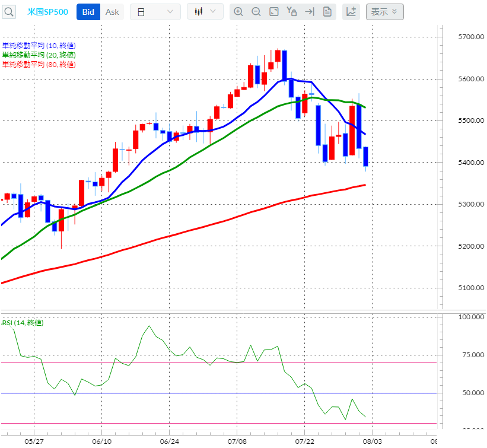The image size is (487, 448).
Task: Click the fit-to-screen expand icon
Action: 273,12
